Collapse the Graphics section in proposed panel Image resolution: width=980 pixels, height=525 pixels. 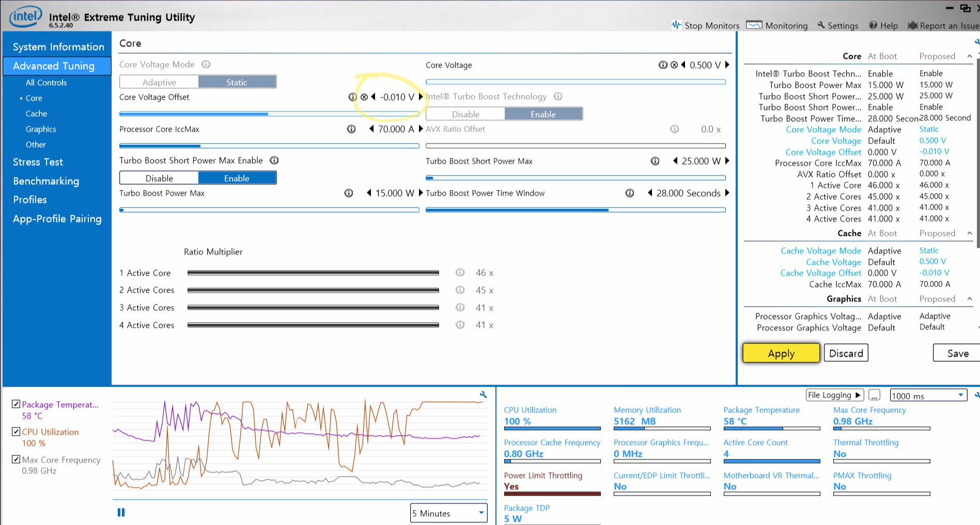[x=970, y=299]
